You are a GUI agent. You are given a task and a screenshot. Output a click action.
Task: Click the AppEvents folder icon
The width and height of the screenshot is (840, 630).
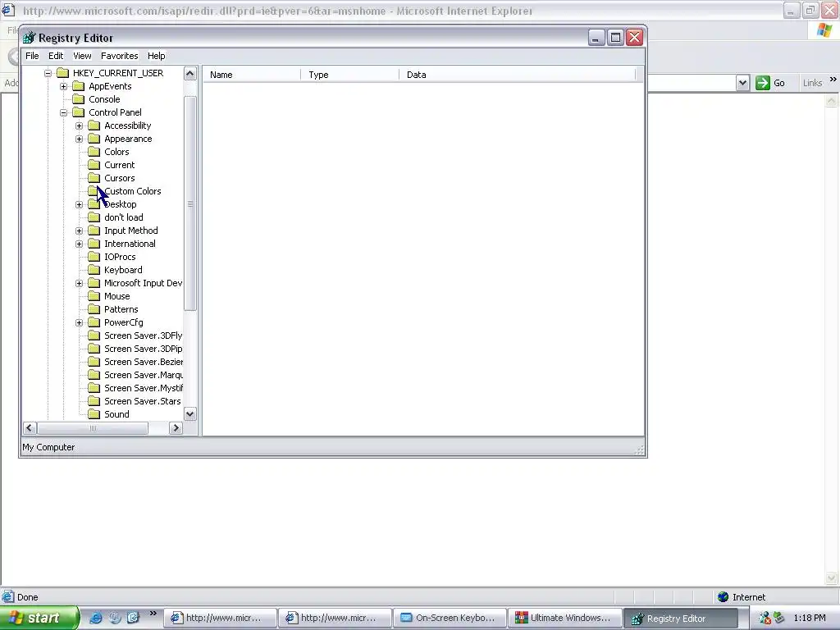click(x=78, y=86)
